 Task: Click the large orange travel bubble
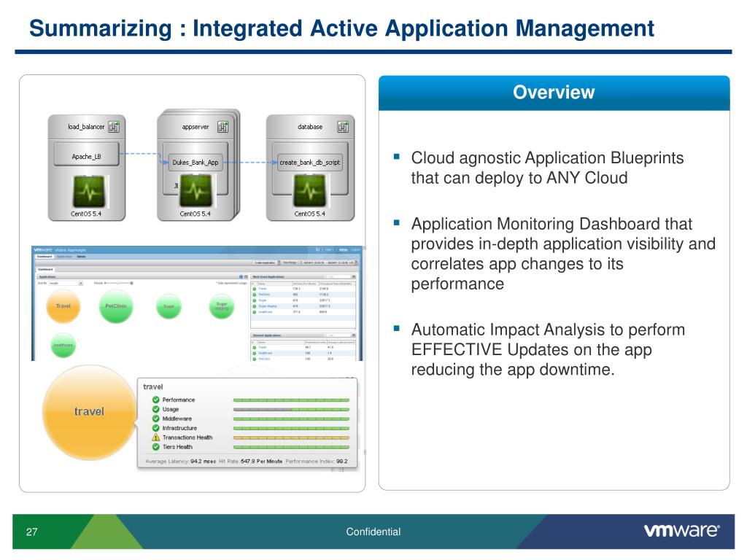(89, 412)
